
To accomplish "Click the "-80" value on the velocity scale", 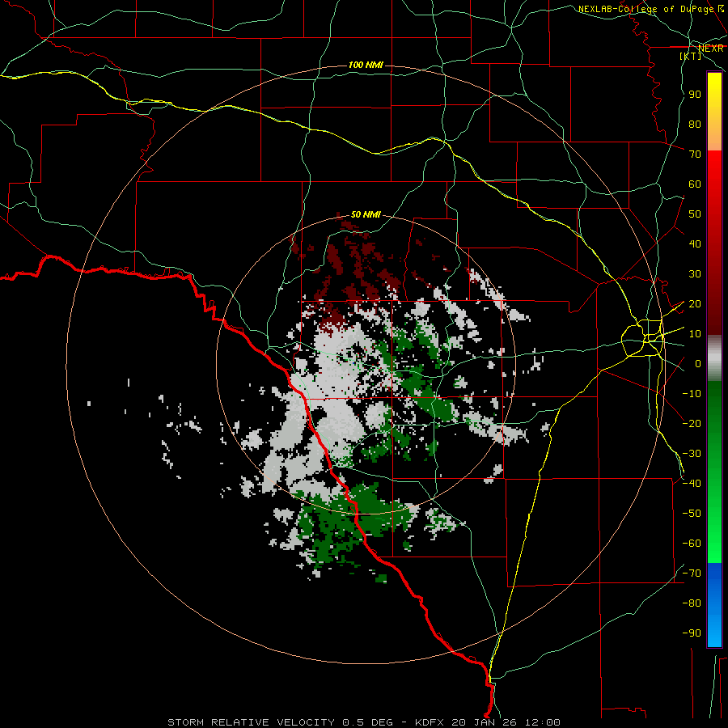I will (692, 603).
